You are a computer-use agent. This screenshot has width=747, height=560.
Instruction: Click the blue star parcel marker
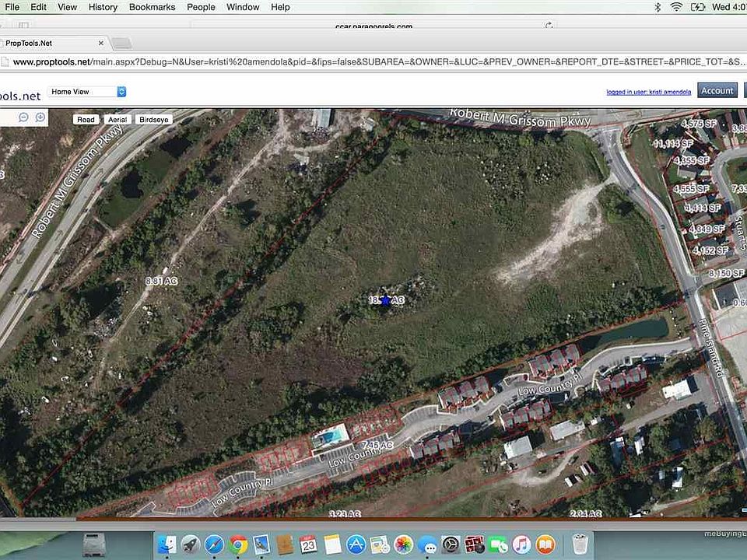[x=386, y=299]
